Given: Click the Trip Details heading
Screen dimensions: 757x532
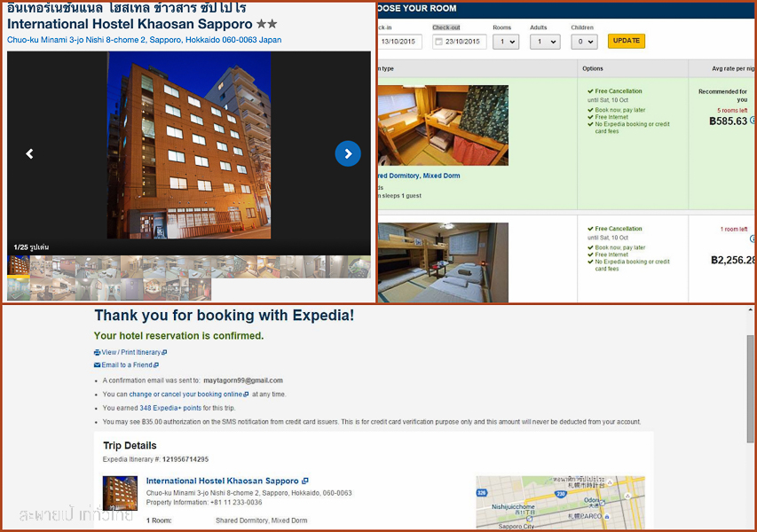Looking at the screenshot, I should coord(130,446).
